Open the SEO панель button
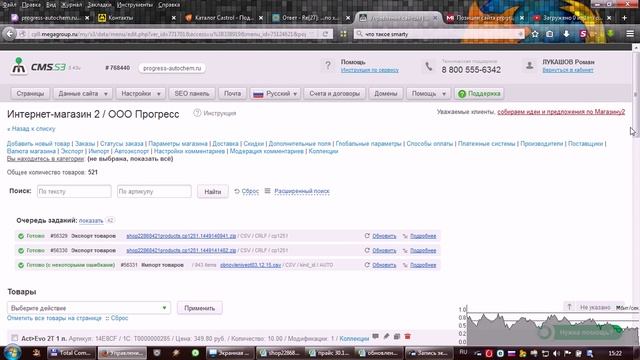This screenshot has height=360, width=640. coord(192,93)
